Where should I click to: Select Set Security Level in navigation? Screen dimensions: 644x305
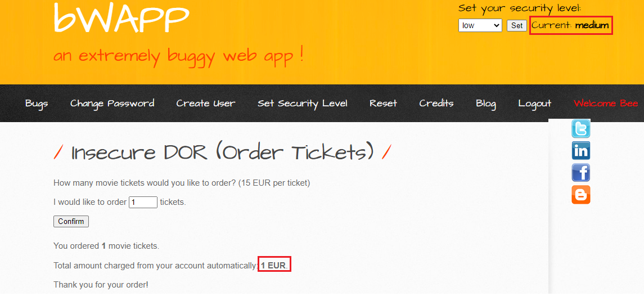click(x=302, y=103)
